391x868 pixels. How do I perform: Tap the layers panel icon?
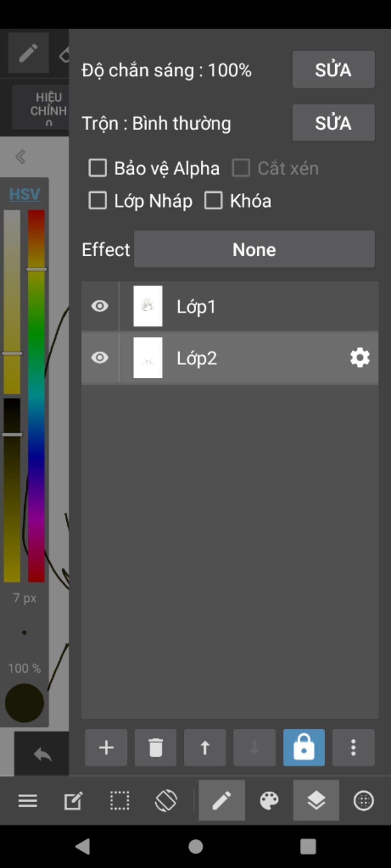coord(316,800)
